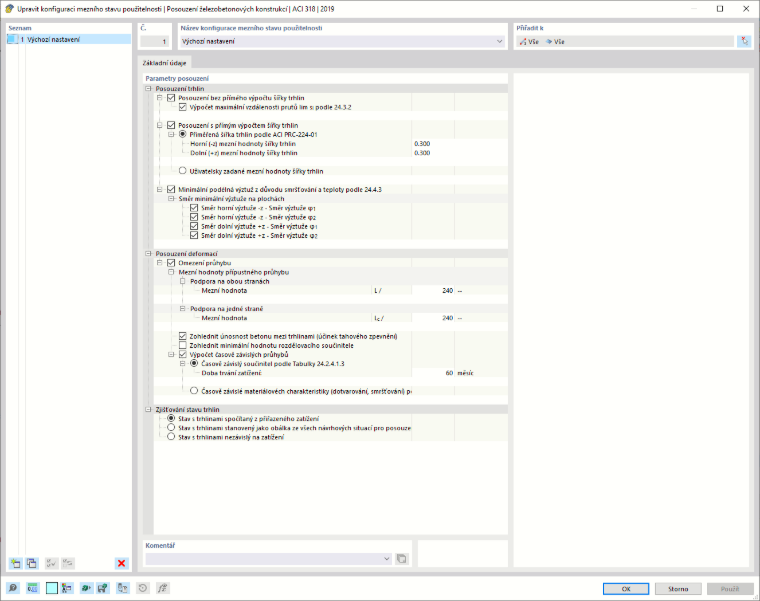Collapse Podpora na jedné straně node
Screen dimensions: 760x601
pyautogui.click(x=183, y=309)
